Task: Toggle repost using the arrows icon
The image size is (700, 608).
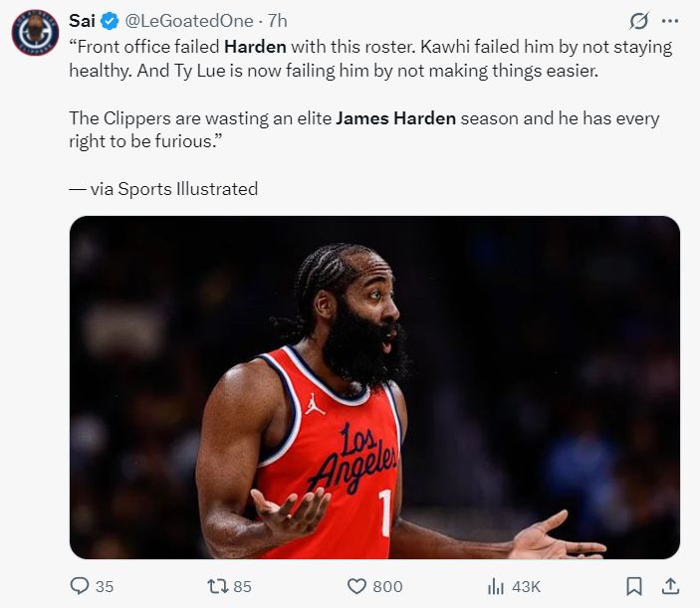Action: tap(215, 586)
